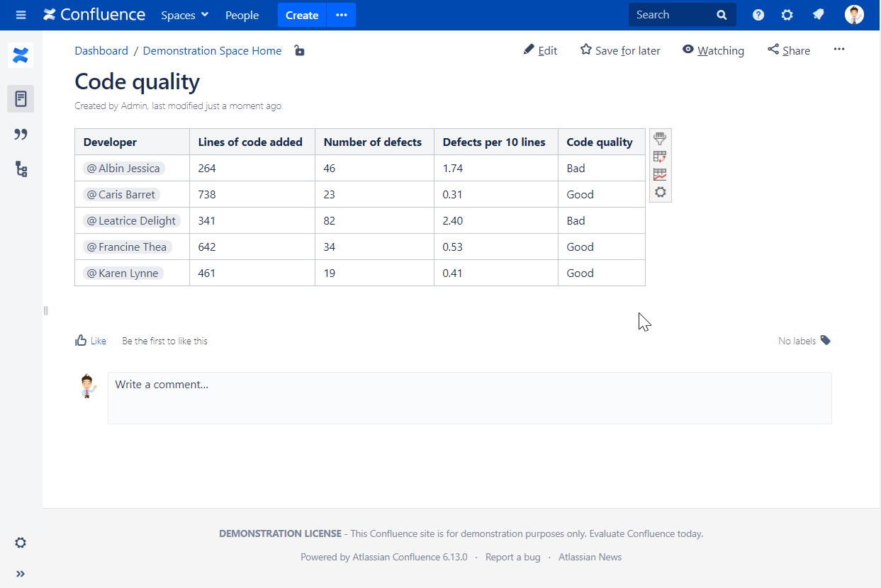Toggle Save for later star
This screenshot has height=588, width=881.
[619, 50]
